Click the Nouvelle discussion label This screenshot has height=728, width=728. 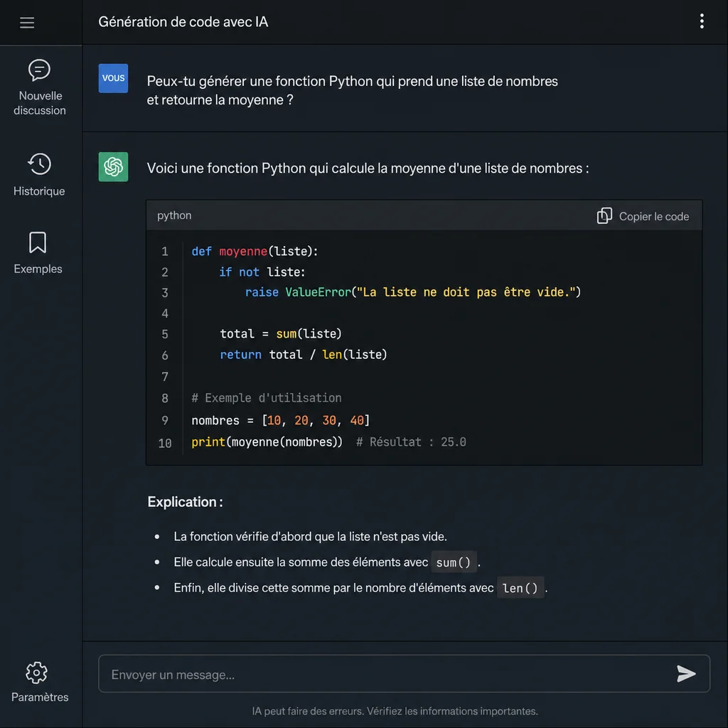[x=40, y=103]
